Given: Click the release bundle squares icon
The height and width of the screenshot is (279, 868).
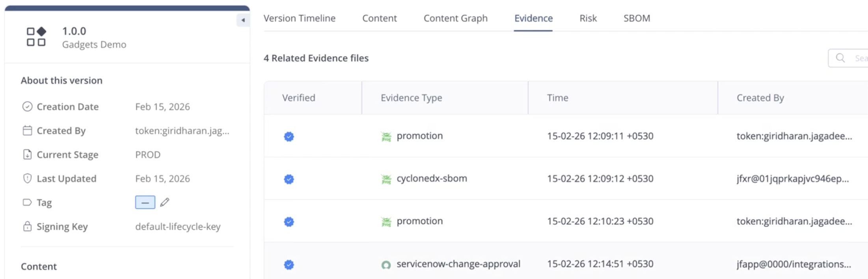Looking at the screenshot, I should [x=36, y=37].
